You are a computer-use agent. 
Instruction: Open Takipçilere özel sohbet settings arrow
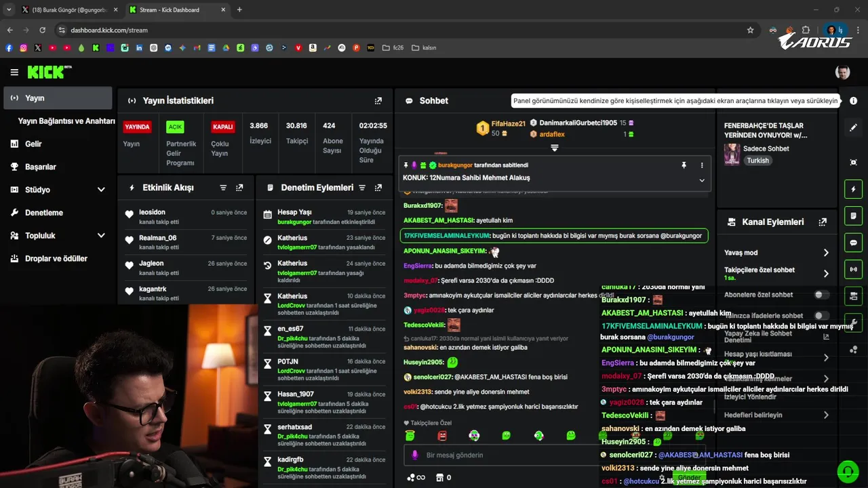pyautogui.click(x=826, y=274)
